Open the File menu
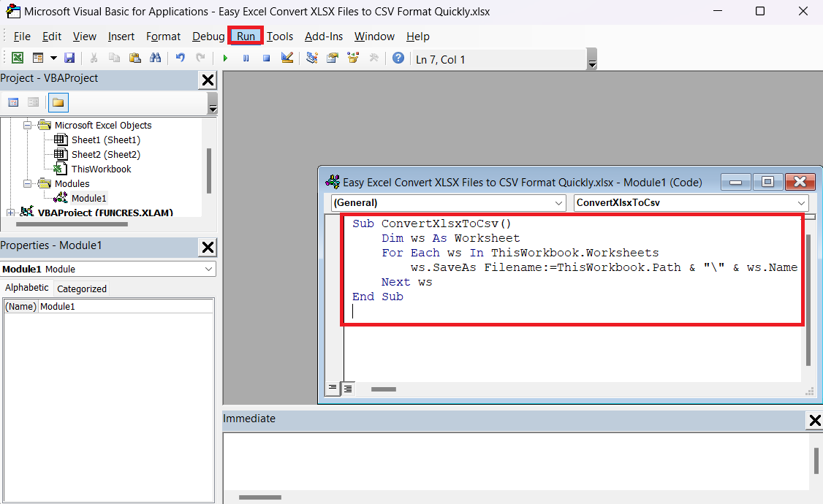Image resolution: width=823 pixels, height=504 pixels. [22, 37]
